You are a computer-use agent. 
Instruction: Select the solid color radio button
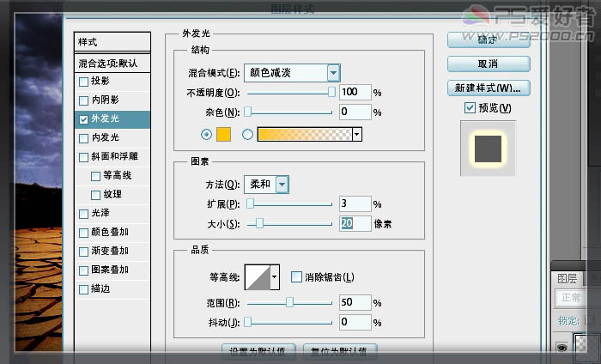pos(205,134)
